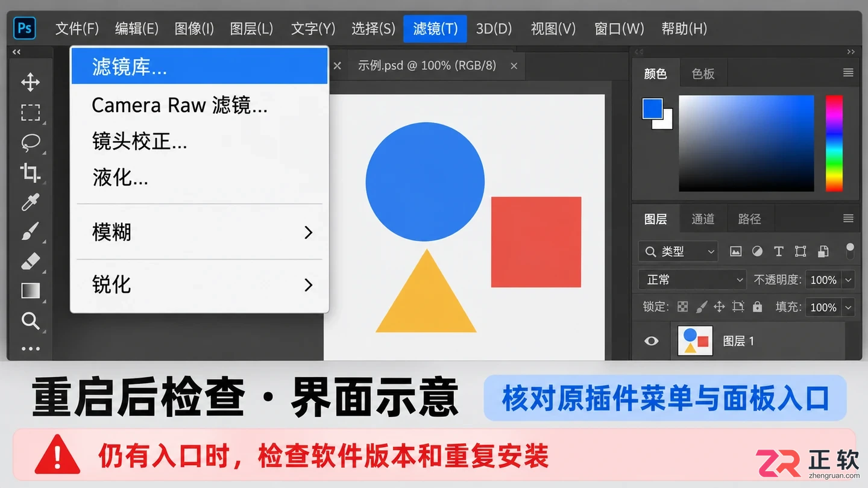Toggle lock all padlock icon
The width and height of the screenshot is (868, 488).
(757, 307)
